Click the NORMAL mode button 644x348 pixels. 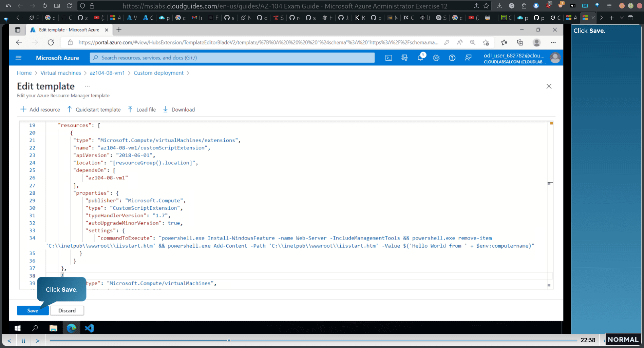(x=623, y=340)
